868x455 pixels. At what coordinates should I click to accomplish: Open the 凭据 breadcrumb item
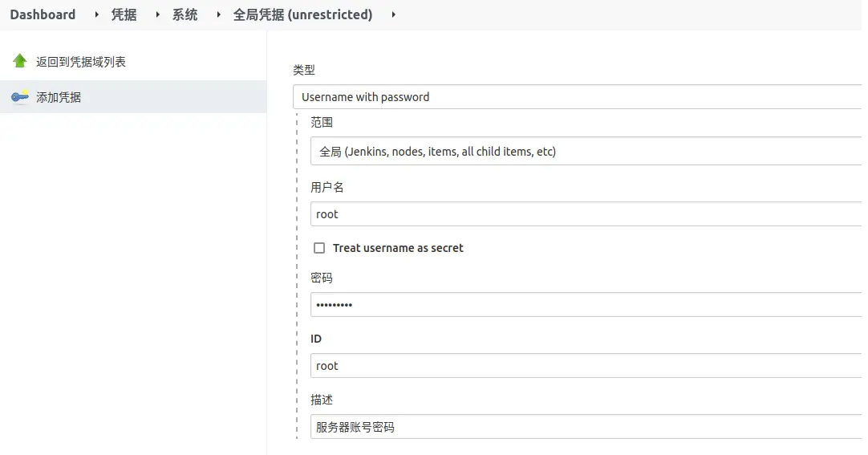124,14
